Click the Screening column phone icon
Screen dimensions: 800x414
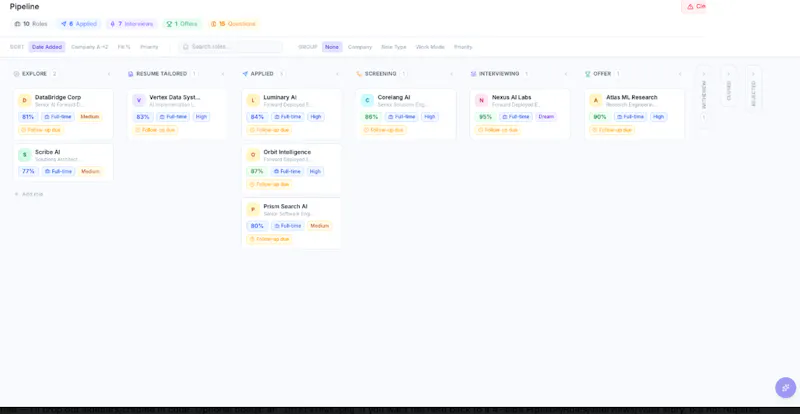[359, 74]
